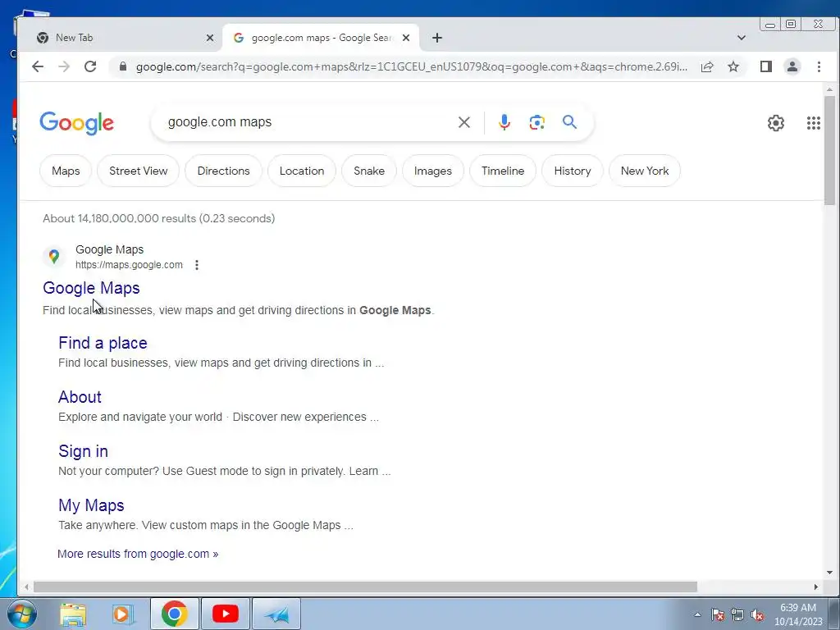Expand the tab search dropdown
Screen dimensions: 840x630
742,38
